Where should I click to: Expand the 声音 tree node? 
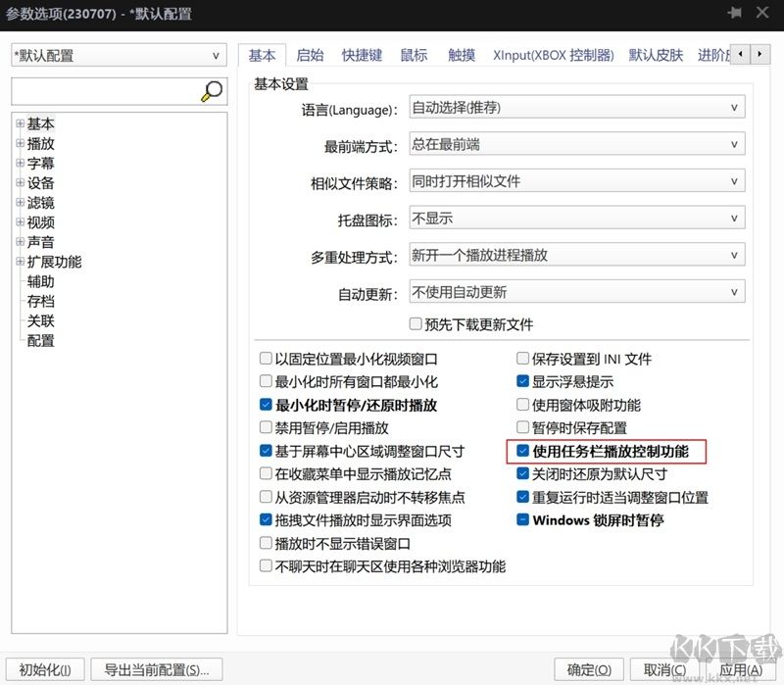[x=20, y=242]
